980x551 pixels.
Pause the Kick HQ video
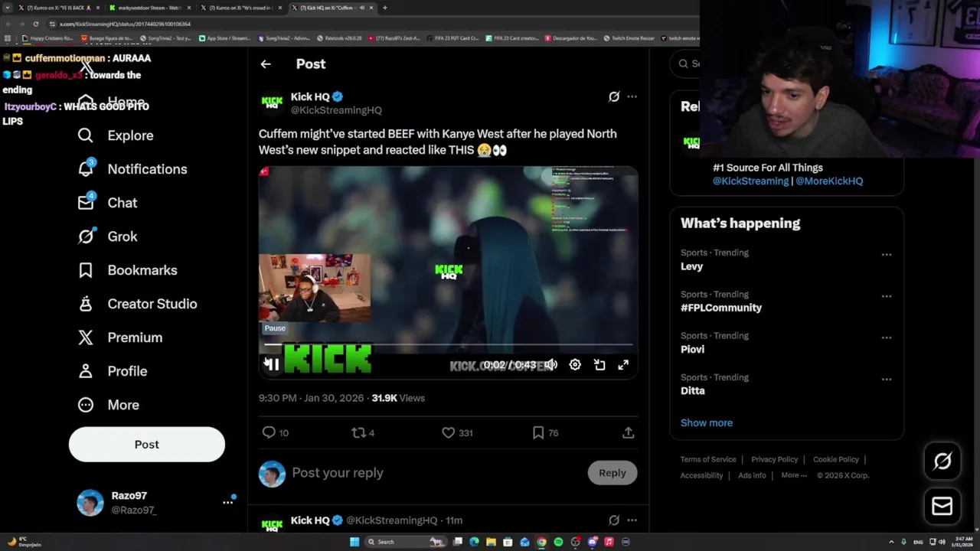coord(272,365)
